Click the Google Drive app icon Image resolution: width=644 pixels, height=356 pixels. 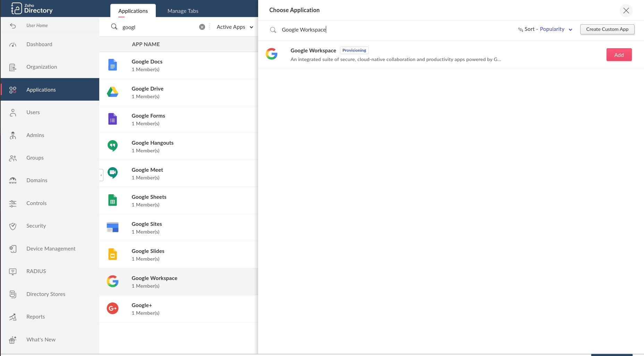[112, 92]
